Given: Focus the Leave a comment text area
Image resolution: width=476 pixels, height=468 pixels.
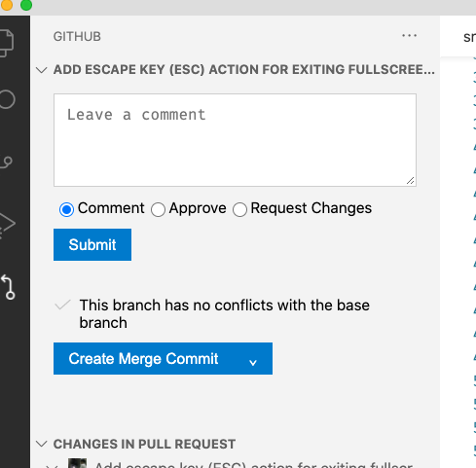Looking at the screenshot, I should click(235, 140).
